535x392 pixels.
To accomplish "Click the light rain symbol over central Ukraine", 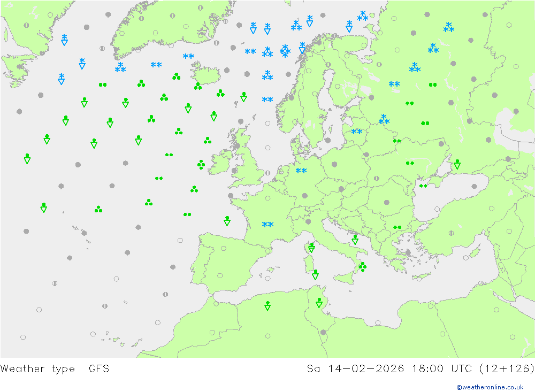I will [410, 163].
